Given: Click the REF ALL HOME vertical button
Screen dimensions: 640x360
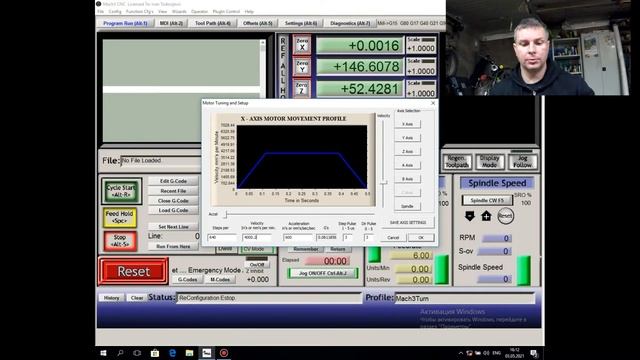Looking at the screenshot, I should pos(283,67).
